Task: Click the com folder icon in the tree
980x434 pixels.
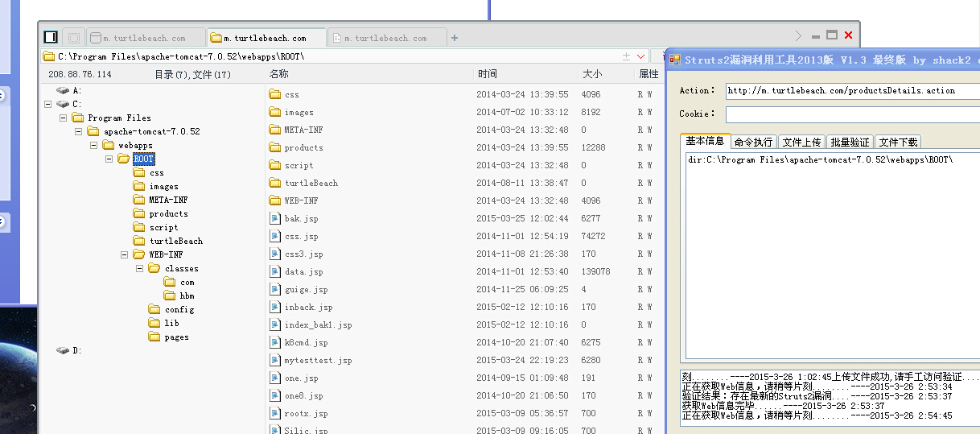Action: (170, 282)
